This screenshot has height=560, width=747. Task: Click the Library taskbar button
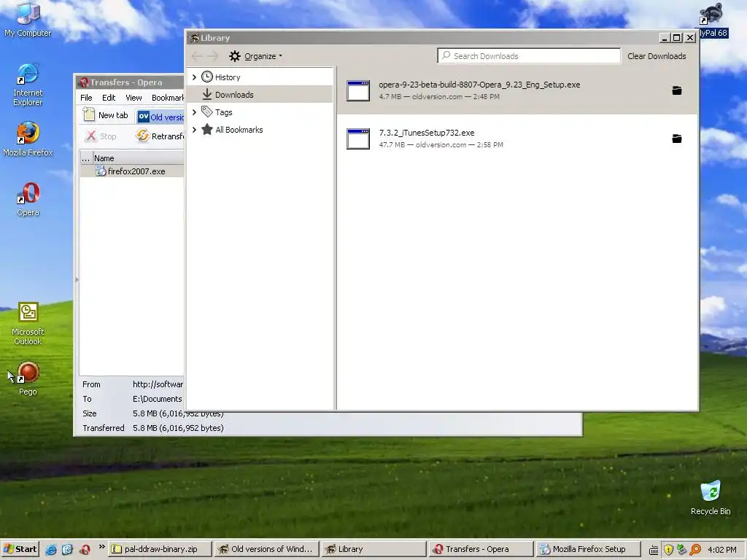(374, 550)
